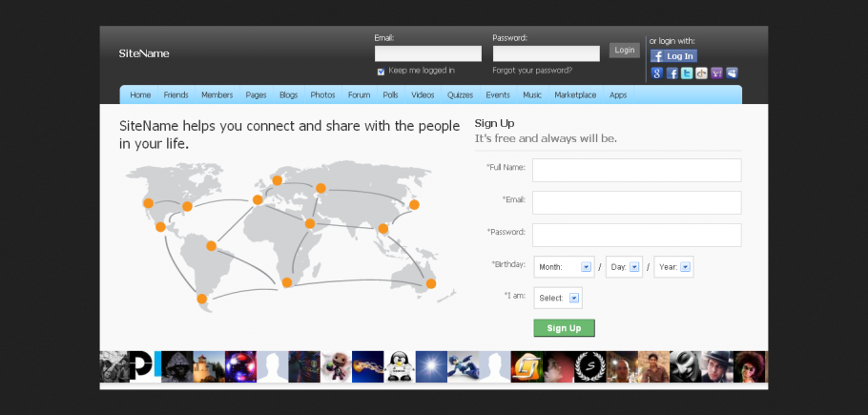Click the Full Name sign-up field

[x=636, y=171]
